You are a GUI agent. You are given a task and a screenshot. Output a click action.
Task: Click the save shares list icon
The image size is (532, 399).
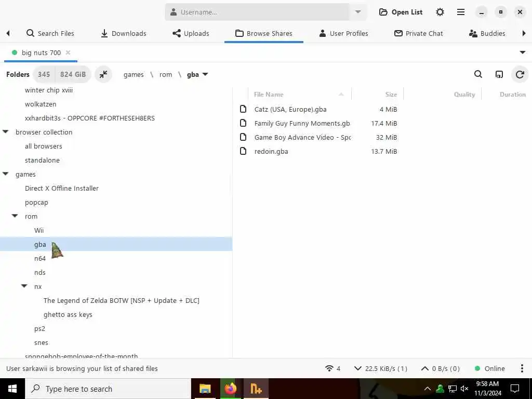[499, 74]
